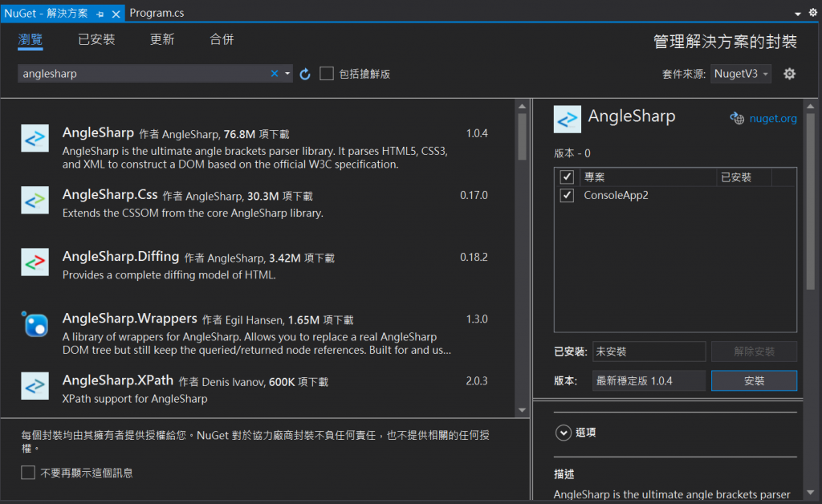Click the Uninstall (解除安裝) button
Image resolution: width=822 pixels, height=504 pixels.
754,352
